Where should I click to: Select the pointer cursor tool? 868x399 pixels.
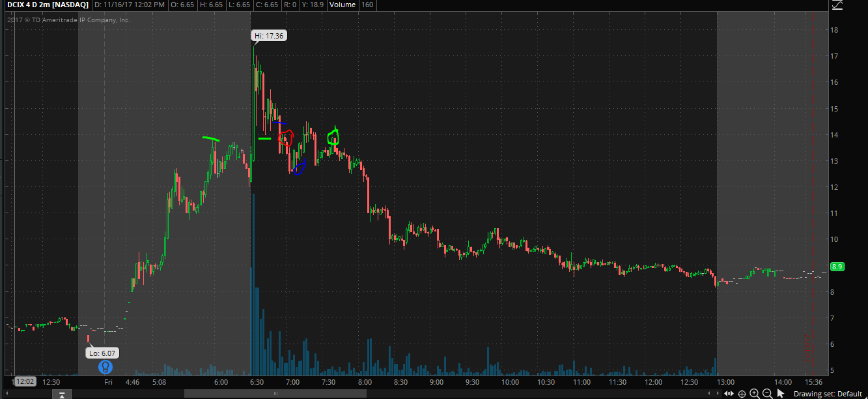780,394
